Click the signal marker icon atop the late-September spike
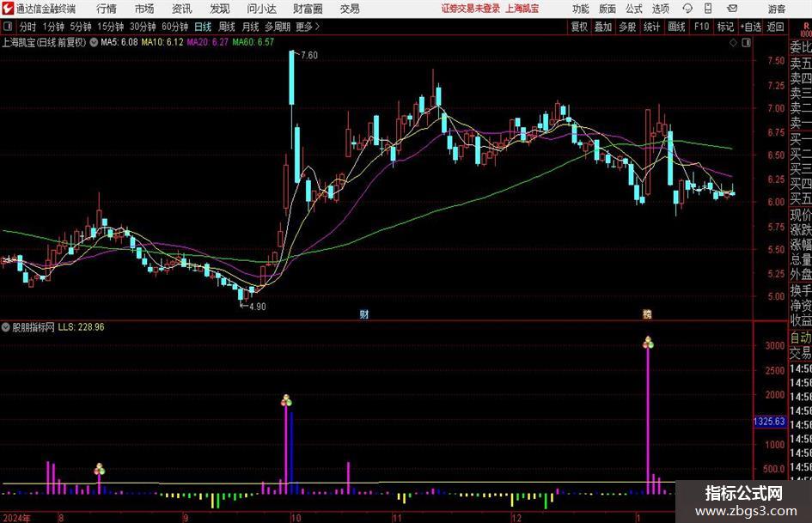This screenshot has width=812, height=523. click(286, 400)
